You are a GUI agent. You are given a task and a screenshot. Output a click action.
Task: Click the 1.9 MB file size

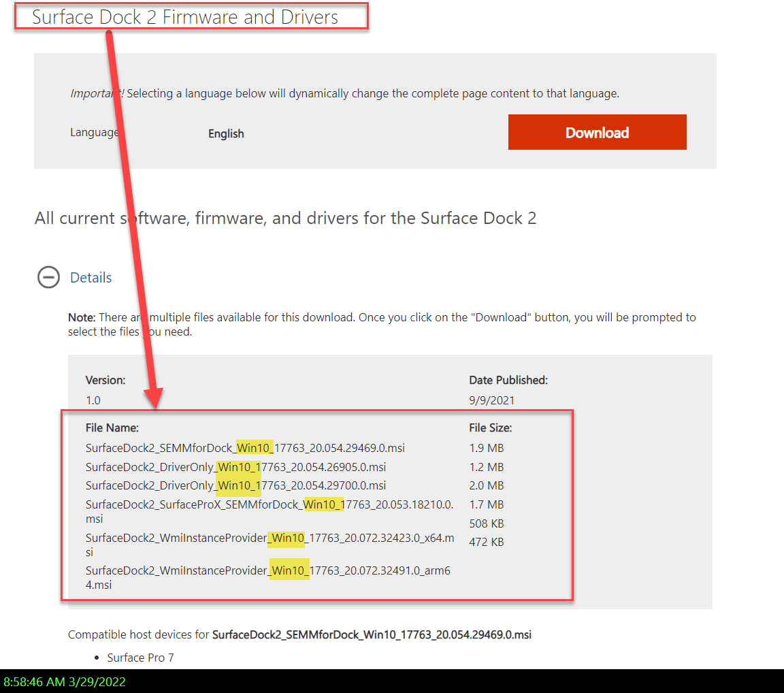pos(486,447)
